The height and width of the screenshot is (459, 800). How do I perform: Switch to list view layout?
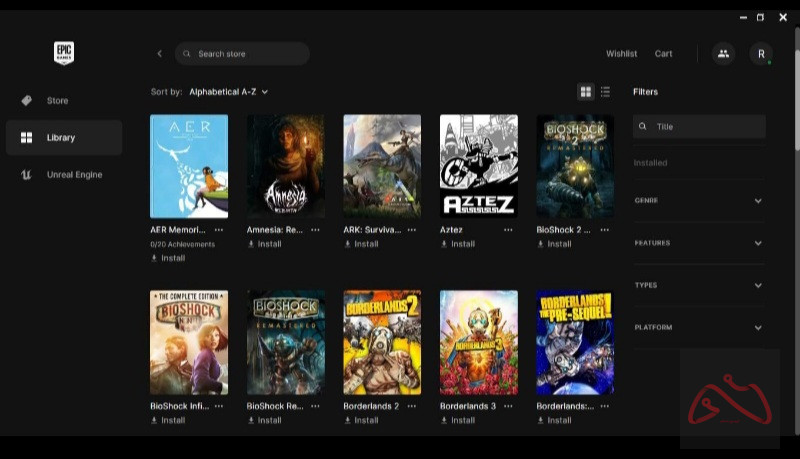[605, 92]
